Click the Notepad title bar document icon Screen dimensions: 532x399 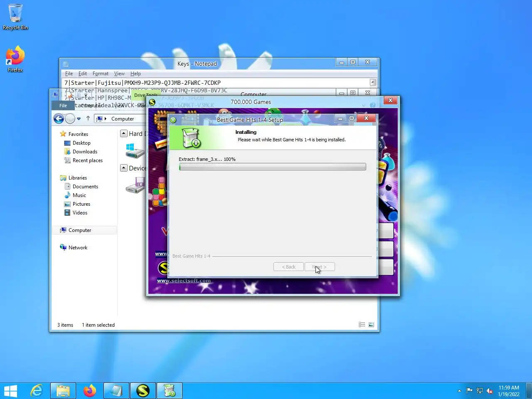pyautogui.click(x=66, y=64)
